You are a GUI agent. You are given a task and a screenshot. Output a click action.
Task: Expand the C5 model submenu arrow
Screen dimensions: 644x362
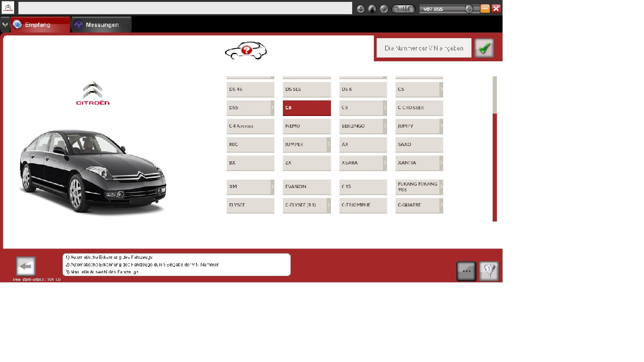(x=441, y=89)
